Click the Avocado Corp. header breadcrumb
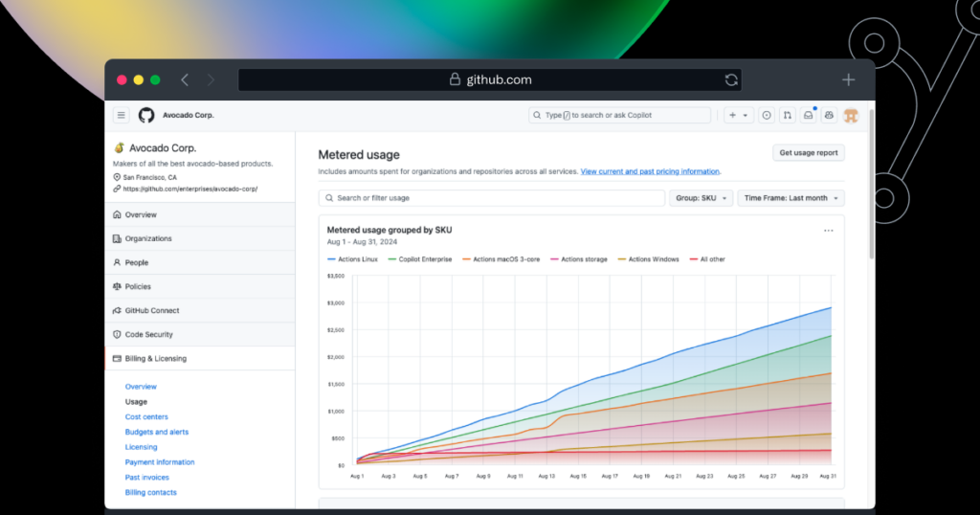This screenshot has height=515, width=980. click(x=189, y=115)
